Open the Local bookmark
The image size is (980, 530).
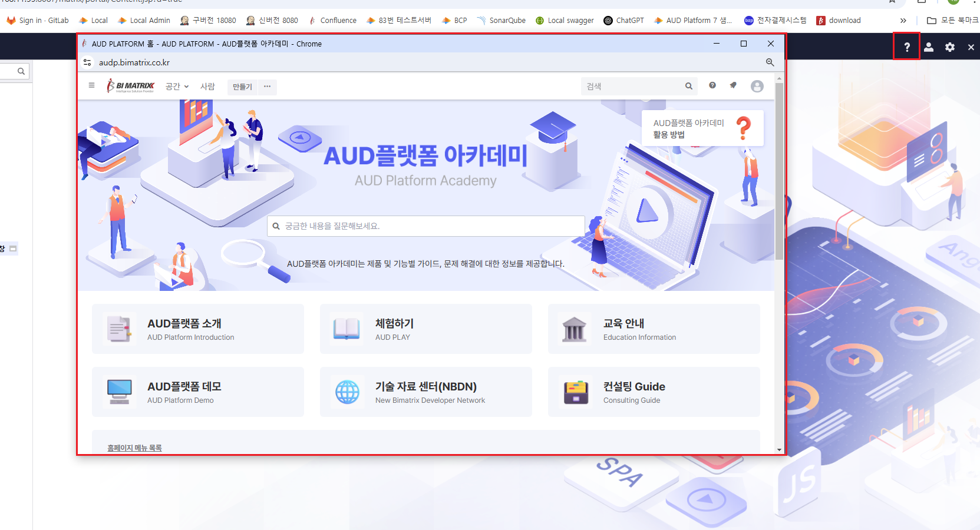point(94,21)
